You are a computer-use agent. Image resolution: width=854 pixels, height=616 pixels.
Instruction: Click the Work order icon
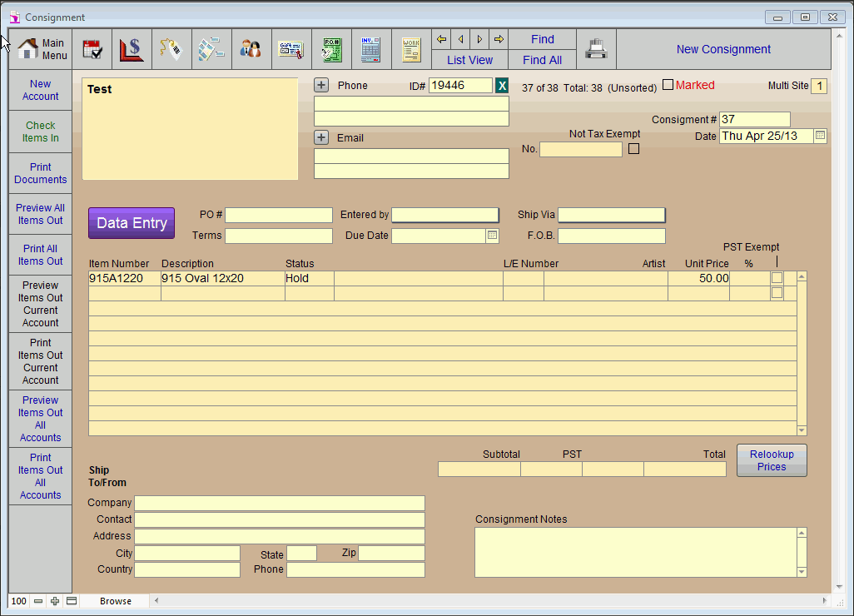(411, 49)
